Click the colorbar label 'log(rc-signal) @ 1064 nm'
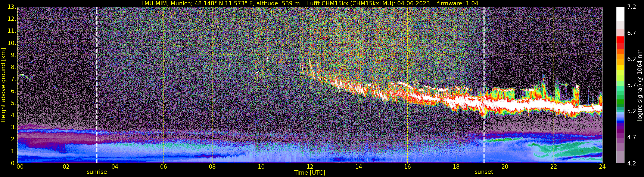This screenshot has width=644, height=177. coord(639,85)
